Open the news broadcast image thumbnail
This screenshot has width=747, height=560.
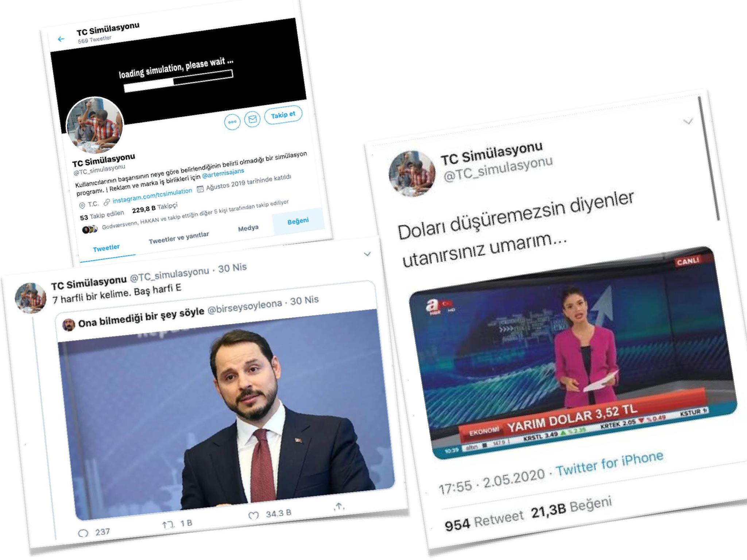pyautogui.click(x=573, y=353)
